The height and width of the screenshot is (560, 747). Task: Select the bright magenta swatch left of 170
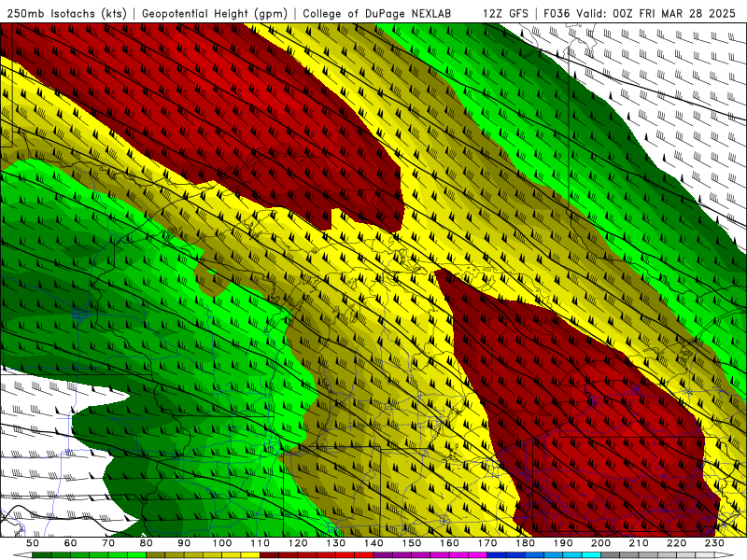tap(477, 554)
